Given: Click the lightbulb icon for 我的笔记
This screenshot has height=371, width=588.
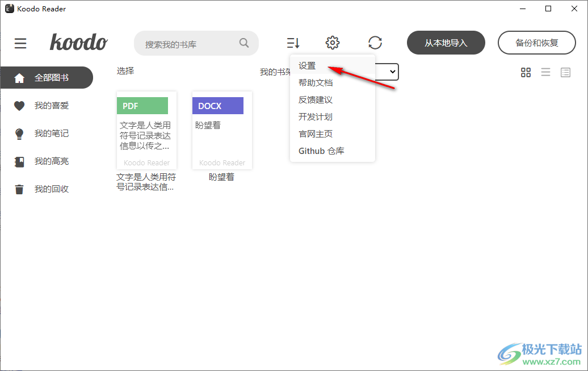Looking at the screenshot, I should pyautogui.click(x=19, y=134).
